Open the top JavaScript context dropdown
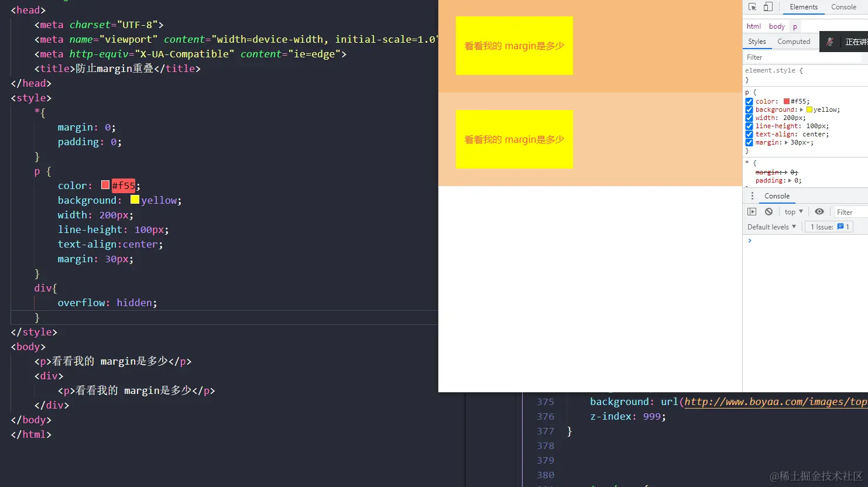The height and width of the screenshot is (487, 868). 794,212
